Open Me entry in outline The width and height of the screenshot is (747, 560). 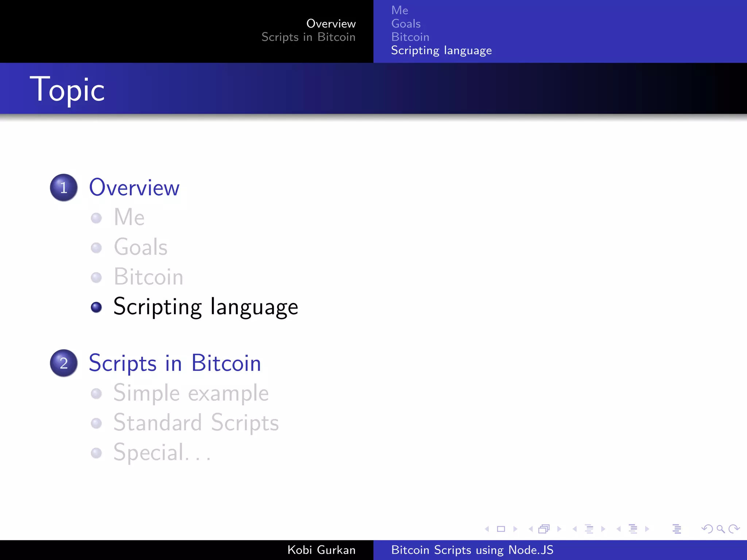(x=129, y=217)
